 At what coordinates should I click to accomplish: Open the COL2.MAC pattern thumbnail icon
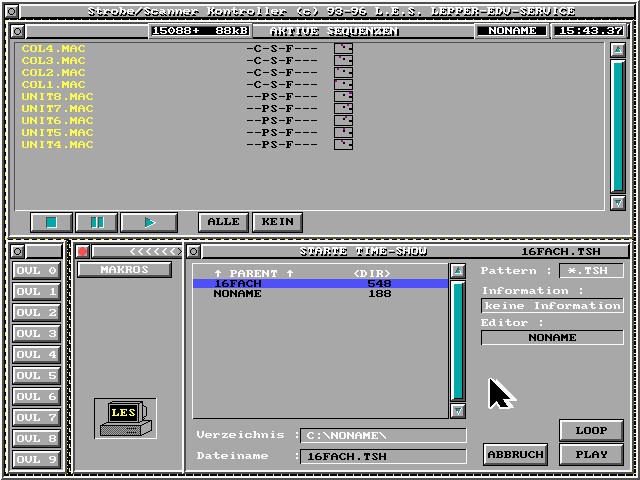[343, 73]
